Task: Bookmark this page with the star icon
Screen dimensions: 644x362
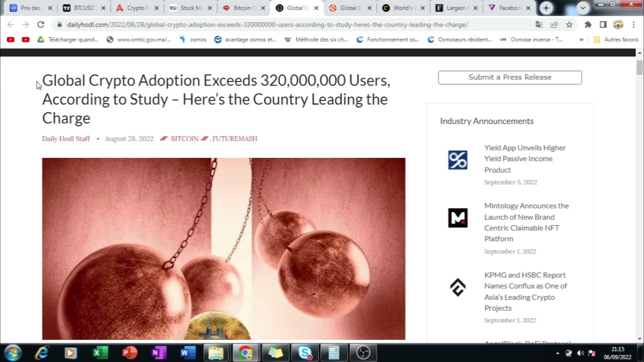Action: click(569, 25)
